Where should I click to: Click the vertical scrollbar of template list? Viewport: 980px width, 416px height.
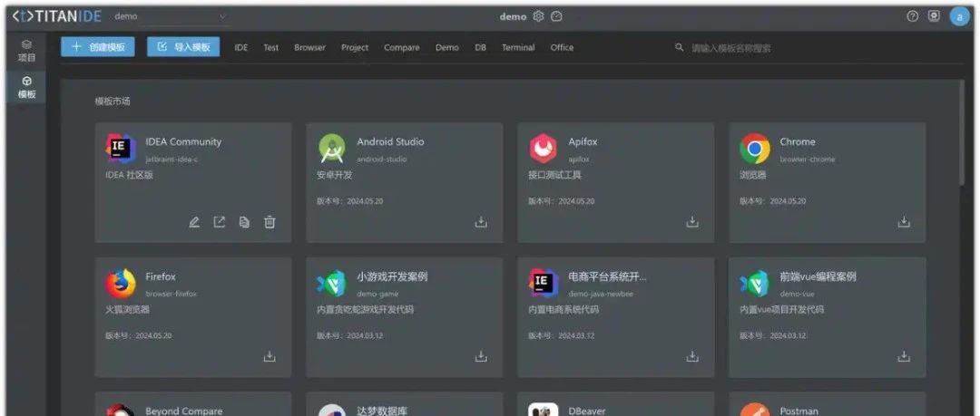962,131
